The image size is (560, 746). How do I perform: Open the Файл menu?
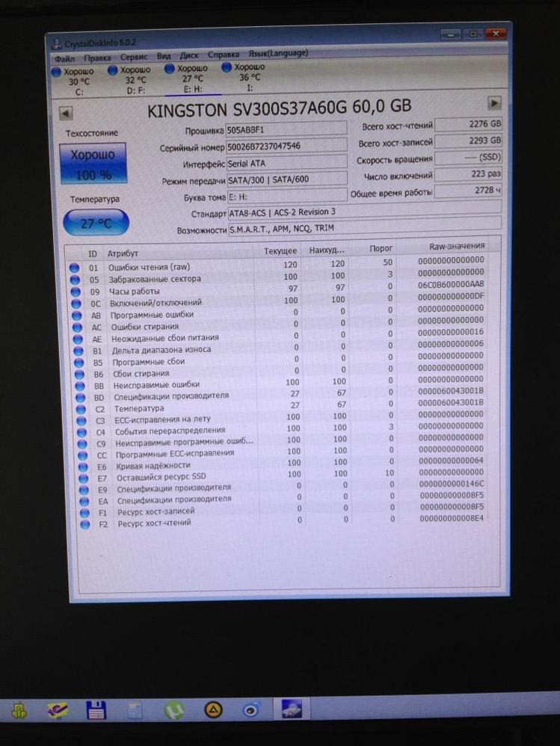(64, 59)
